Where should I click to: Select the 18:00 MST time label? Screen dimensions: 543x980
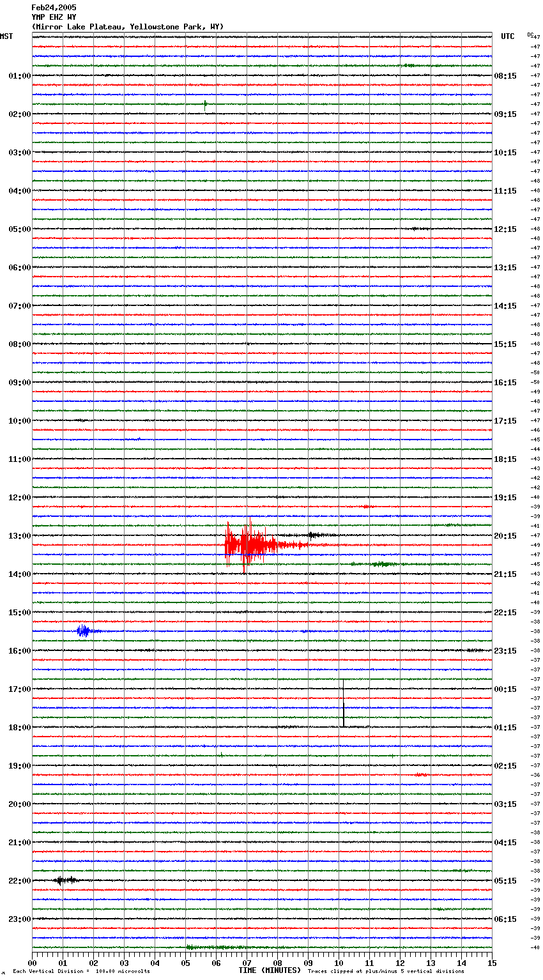20,728
